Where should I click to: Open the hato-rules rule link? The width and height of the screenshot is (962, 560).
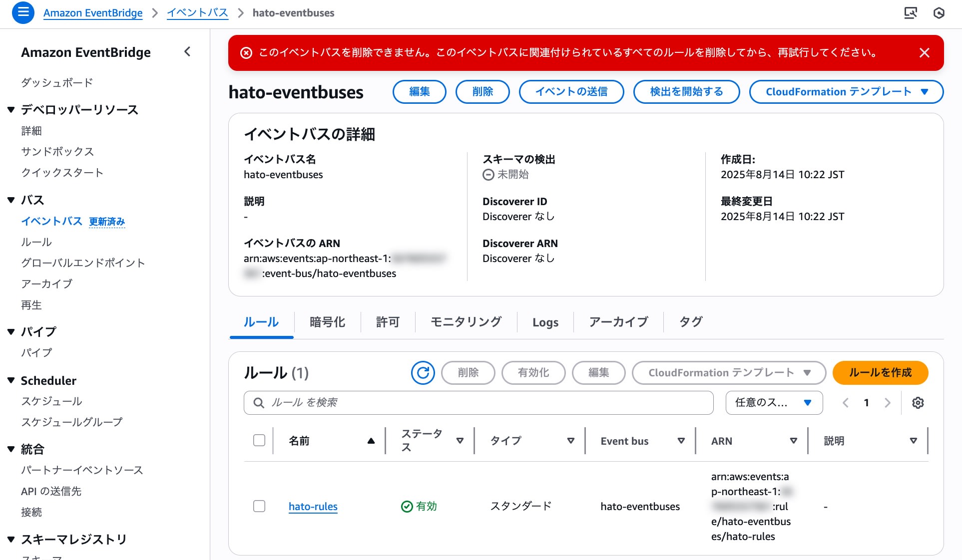(x=313, y=507)
